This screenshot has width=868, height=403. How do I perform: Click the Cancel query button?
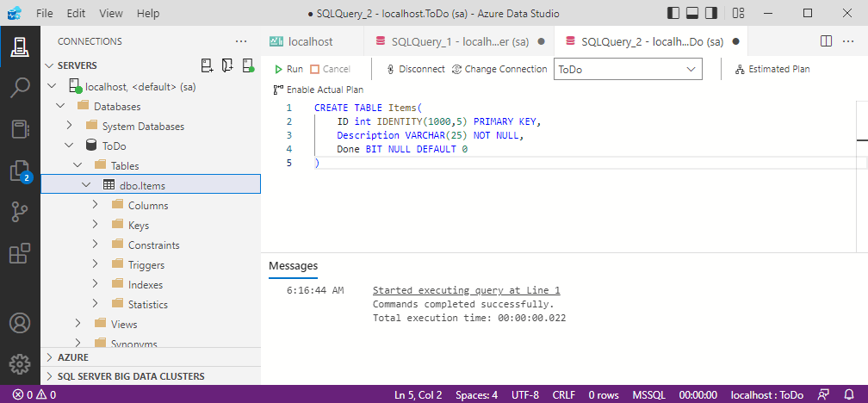click(x=331, y=69)
